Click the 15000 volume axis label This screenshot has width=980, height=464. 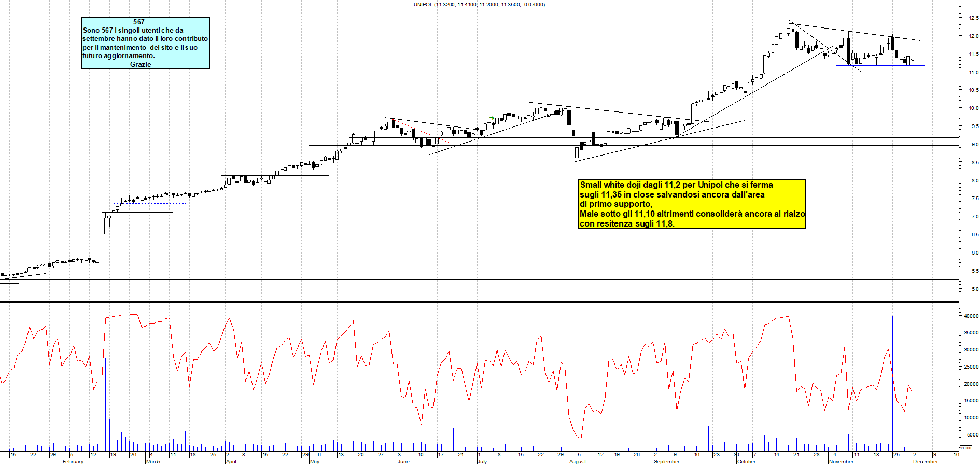[x=971, y=401]
